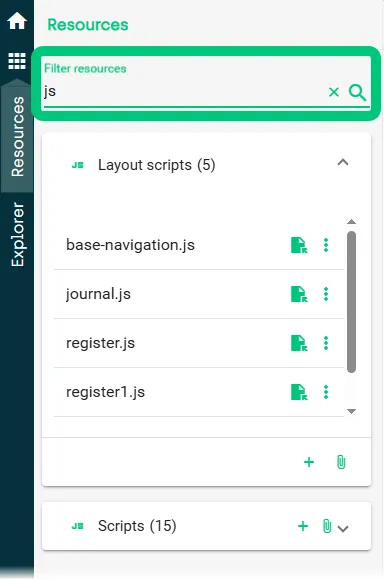Click scrollbar up arrow in script list
The height and width of the screenshot is (580, 384).
pyautogui.click(x=351, y=222)
